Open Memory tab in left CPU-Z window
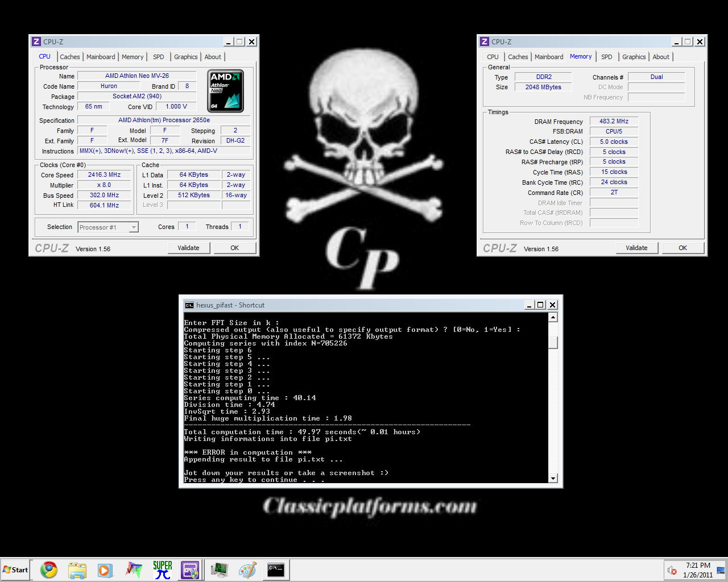The image size is (728, 582). [133, 57]
